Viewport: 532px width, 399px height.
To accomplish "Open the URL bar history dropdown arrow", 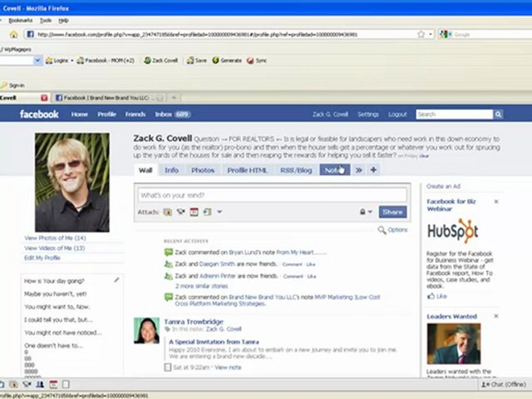I will [x=430, y=34].
